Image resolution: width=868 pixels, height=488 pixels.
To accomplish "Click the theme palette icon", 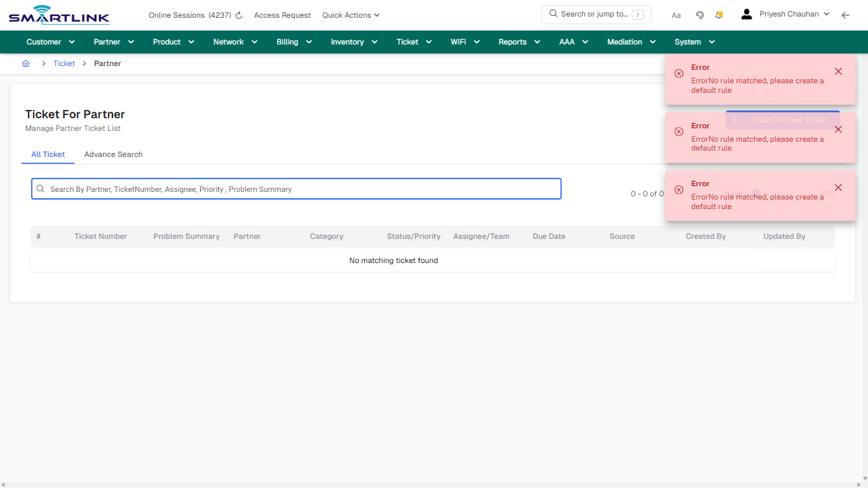I will coord(700,14).
